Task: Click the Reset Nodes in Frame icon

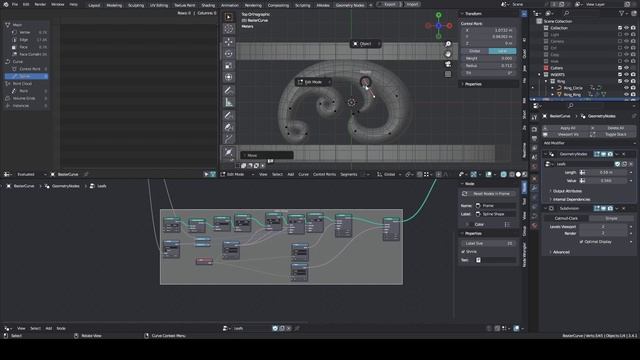Action: [464, 193]
